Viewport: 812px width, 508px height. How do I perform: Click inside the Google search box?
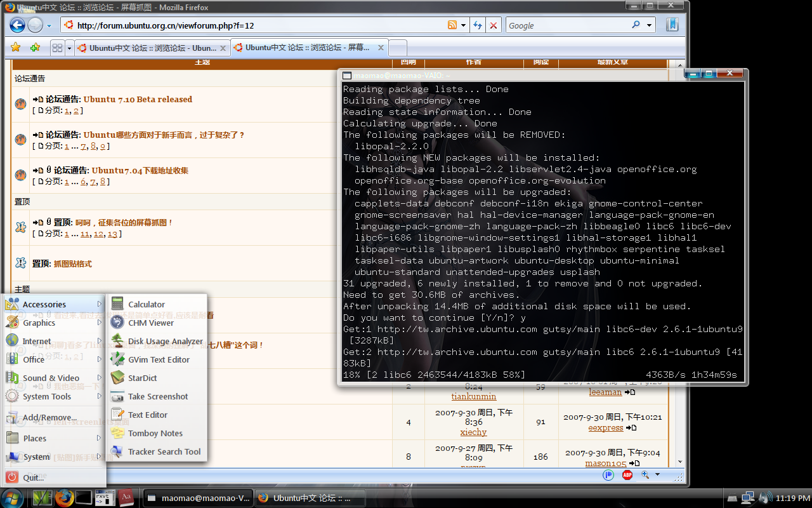[x=568, y=25]
